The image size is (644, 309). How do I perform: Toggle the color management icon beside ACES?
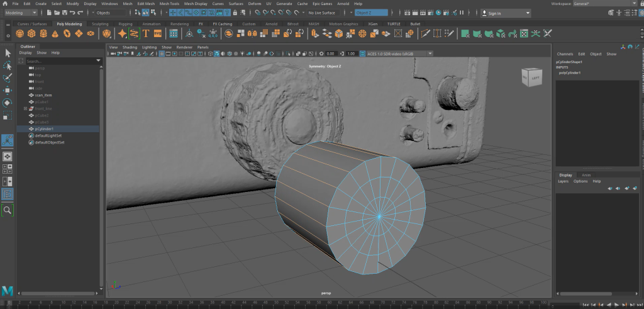click(362, 53)
